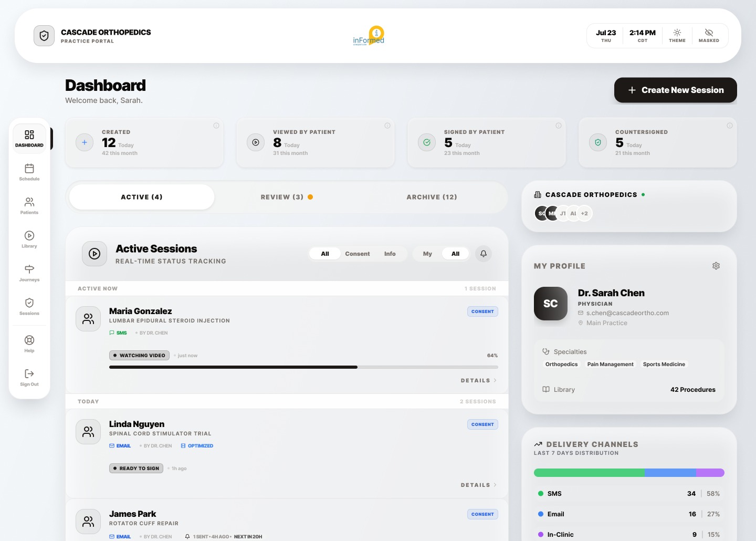Click Maria Gonzalez video progress bar
Image resolution: width=756 pixels, height=541 pixels.
[x=303, y=367]
